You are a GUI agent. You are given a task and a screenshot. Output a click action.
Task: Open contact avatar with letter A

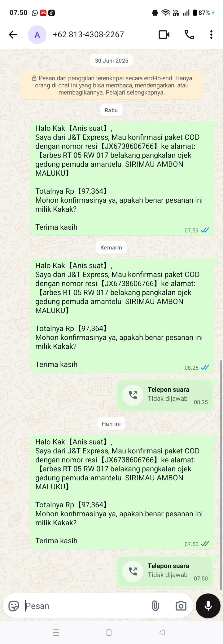pos(37,35)
